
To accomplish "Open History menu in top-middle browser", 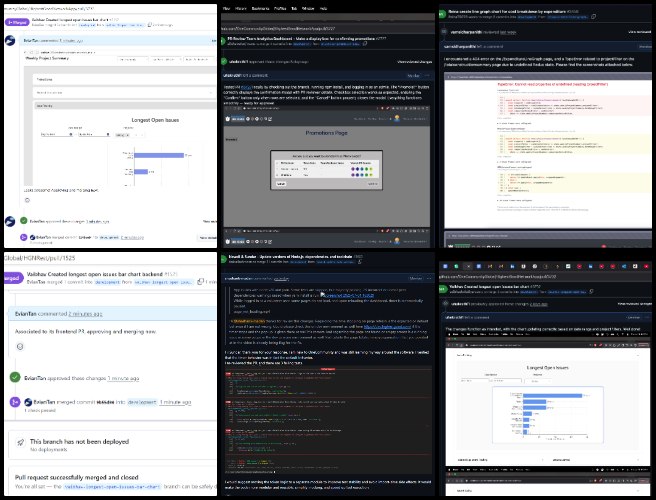I will (241, 8).
